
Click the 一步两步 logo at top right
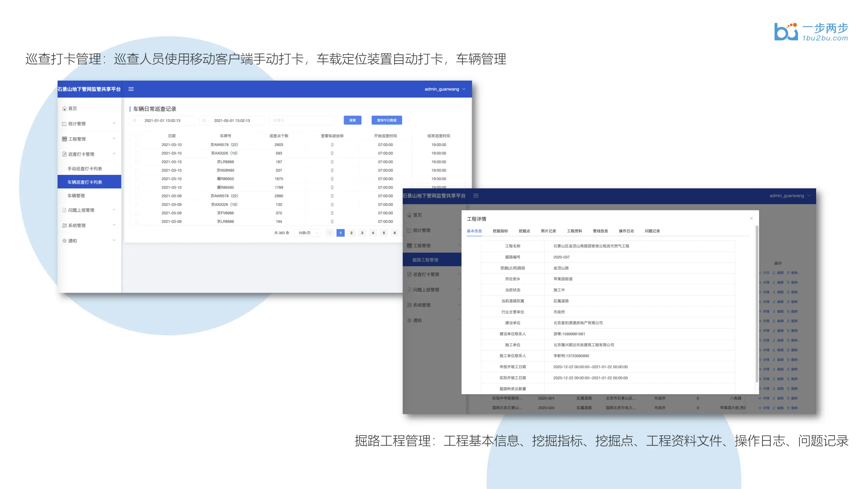click(x=811, y=32)
